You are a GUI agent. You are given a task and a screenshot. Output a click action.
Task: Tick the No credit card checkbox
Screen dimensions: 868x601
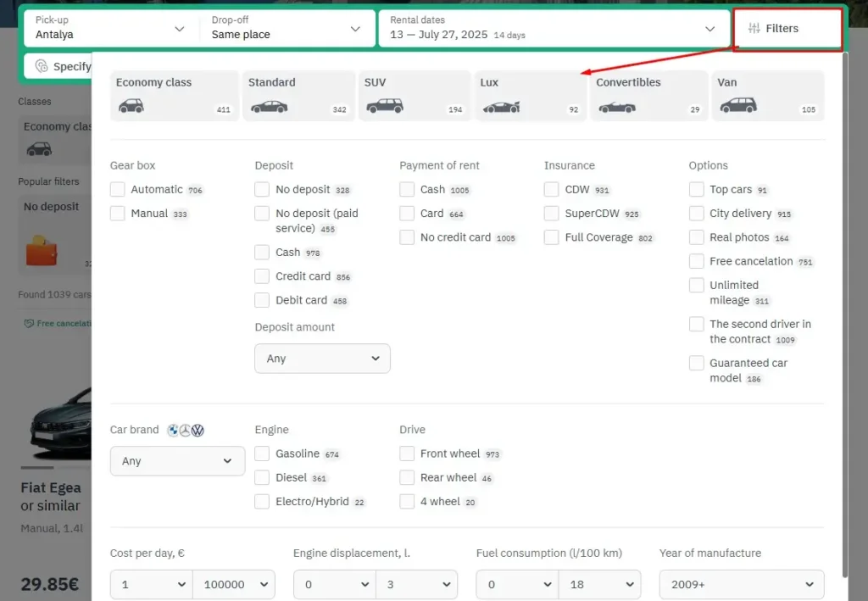pyautogui.click(x=407, y=237)
